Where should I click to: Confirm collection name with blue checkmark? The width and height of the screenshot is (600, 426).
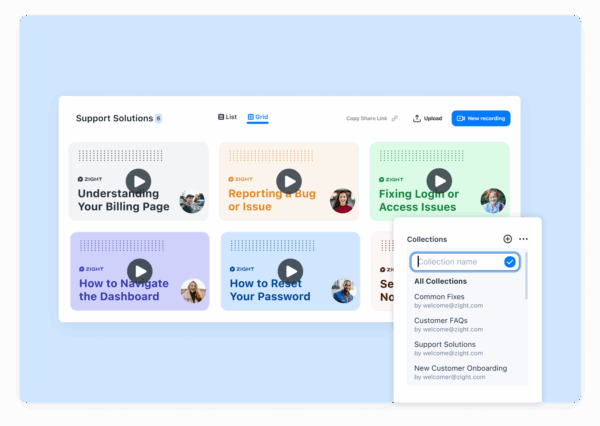pyautogui.click(x=510, y=262)
